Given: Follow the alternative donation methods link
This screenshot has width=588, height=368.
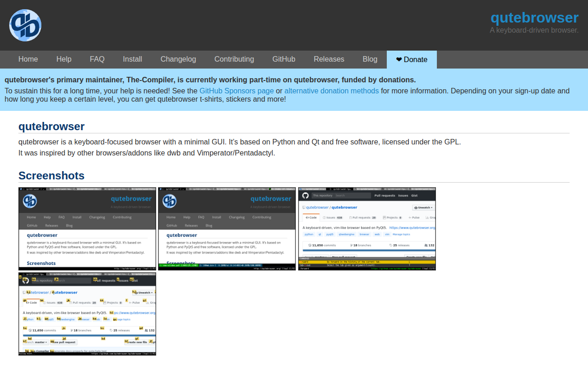Looking at the screenshot, I should [332, 91].
